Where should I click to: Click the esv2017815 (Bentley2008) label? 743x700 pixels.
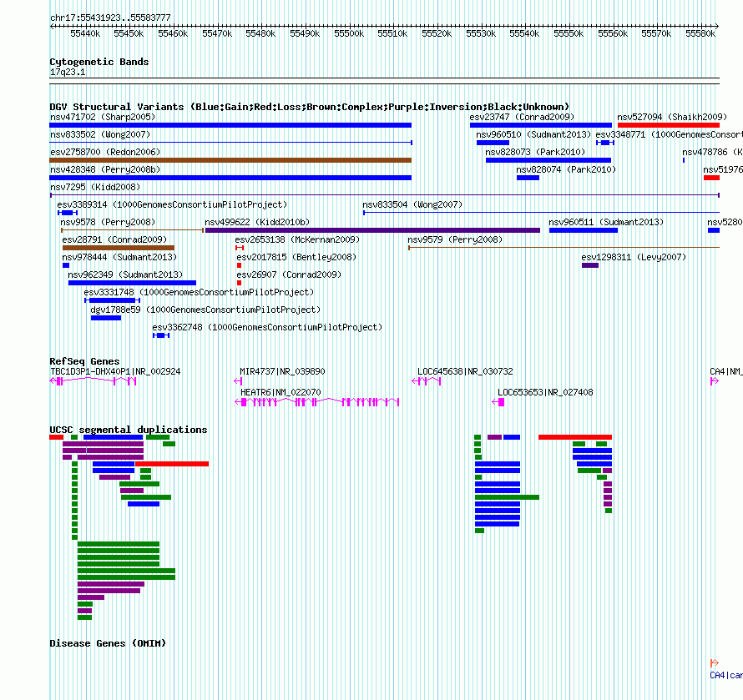(x=296, y=257)
